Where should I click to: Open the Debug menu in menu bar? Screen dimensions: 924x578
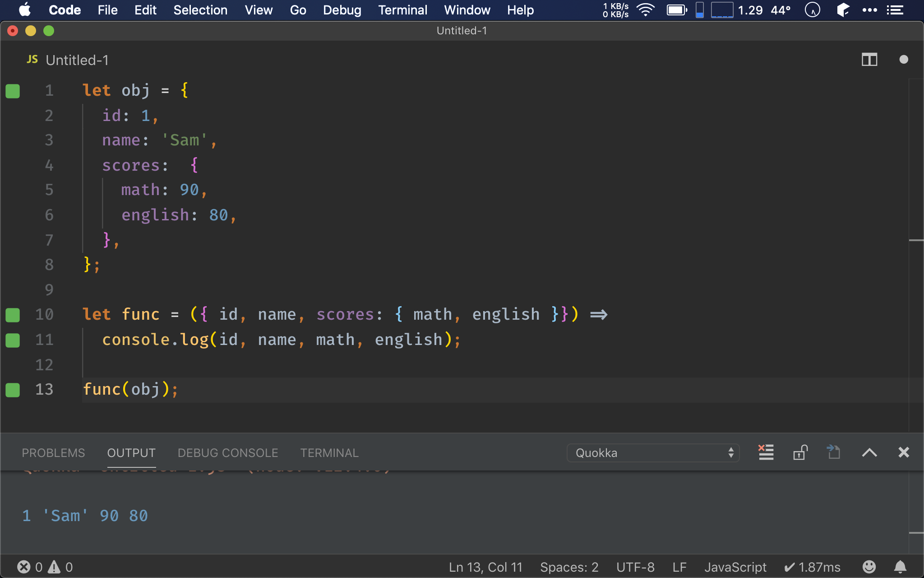341,9
